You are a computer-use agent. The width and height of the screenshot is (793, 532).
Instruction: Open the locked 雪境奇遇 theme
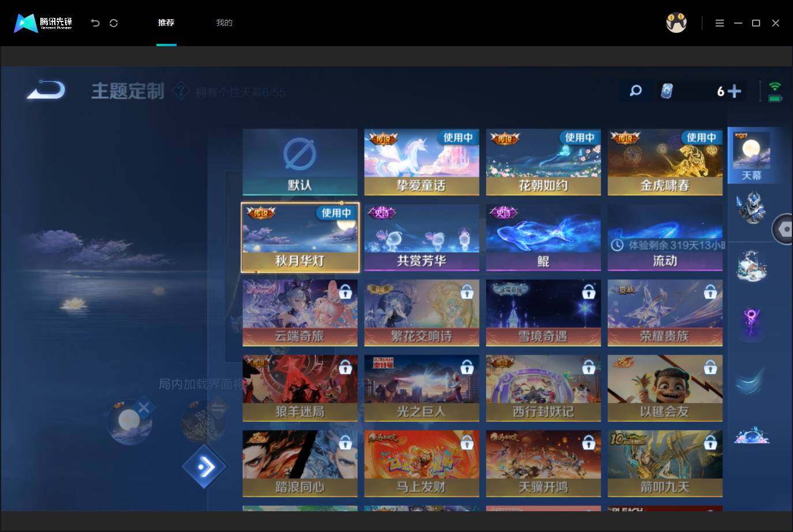tap(543, 313)
